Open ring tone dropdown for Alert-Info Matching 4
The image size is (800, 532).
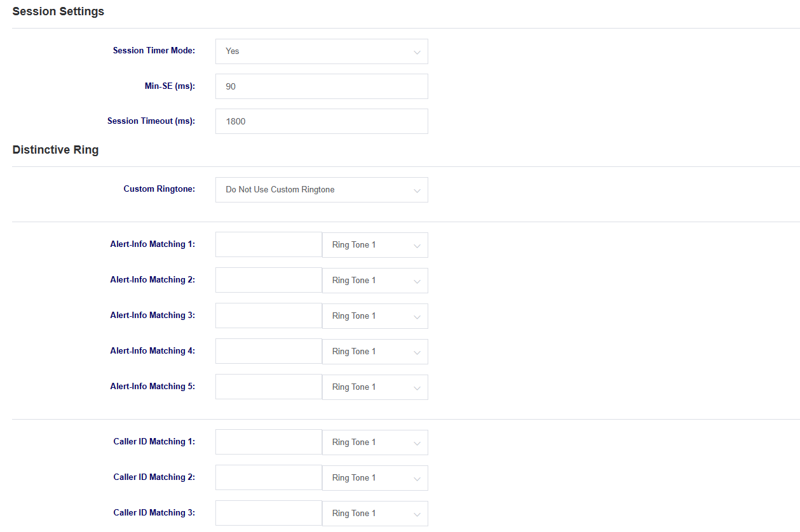(375, 352)
